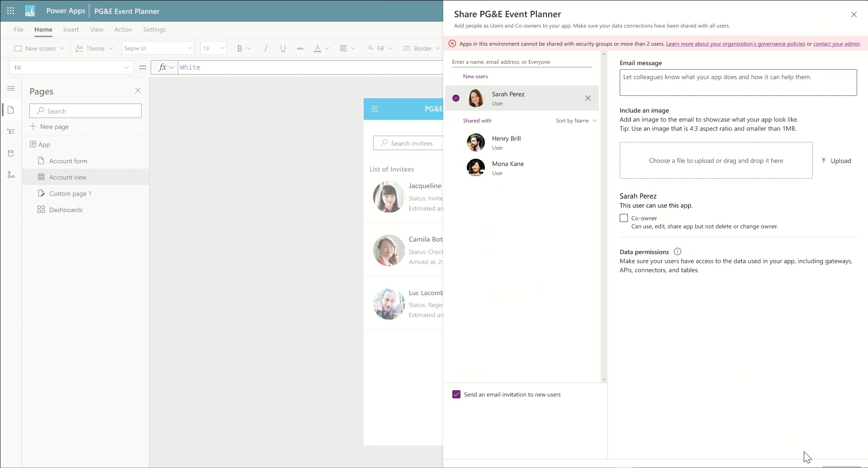Click the Upload arrow button
Screen dimensions: 868x468
click(x=836, y=161)
